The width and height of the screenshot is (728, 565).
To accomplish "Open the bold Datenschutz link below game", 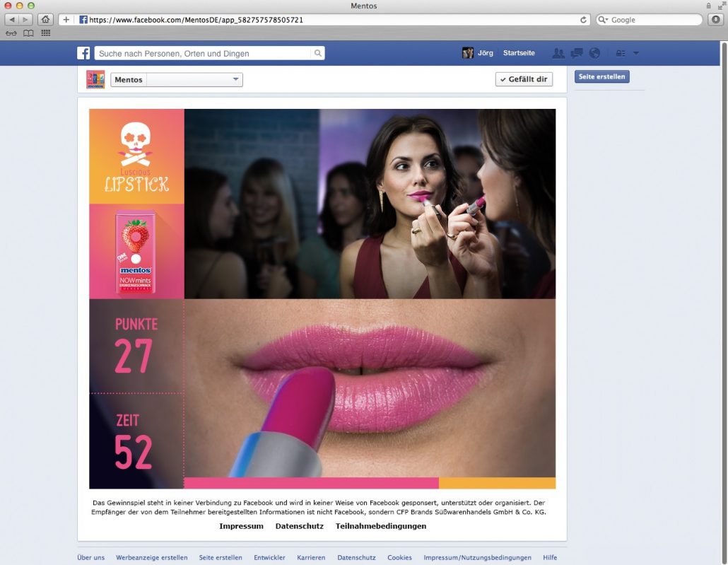I will click(x=300, y=526).
